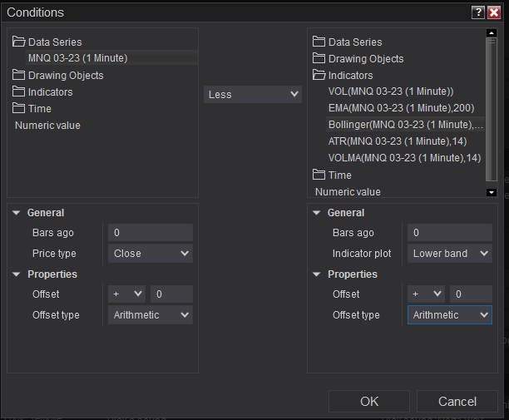The image size is (509, 420).
Task: Click the left Data Series folder icon
Action: tap(19, 42)
